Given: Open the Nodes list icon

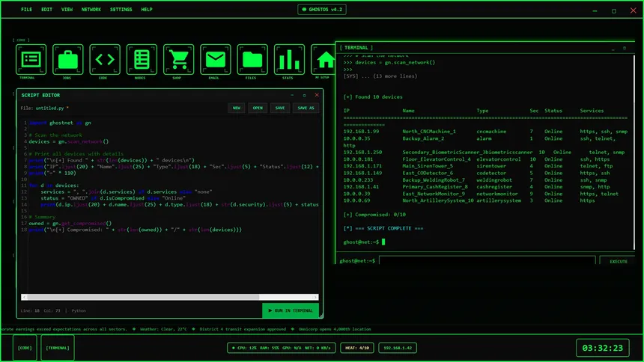Looking at the screenshot, I should pos(142,60).
